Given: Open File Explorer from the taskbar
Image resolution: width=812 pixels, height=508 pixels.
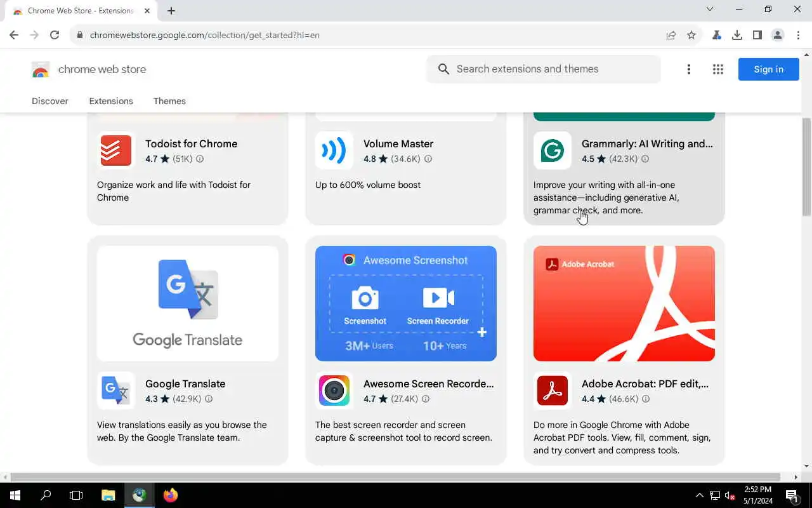Looking at the screenshot, I should click(x=108, y=495).
